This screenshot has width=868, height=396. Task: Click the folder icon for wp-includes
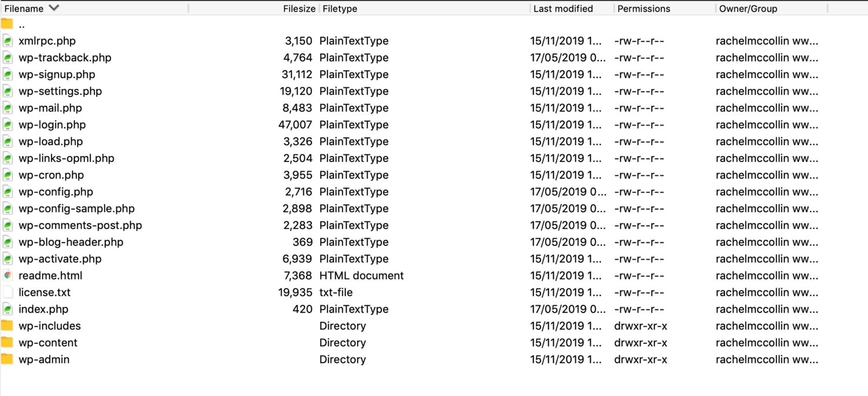click(8, 325)
